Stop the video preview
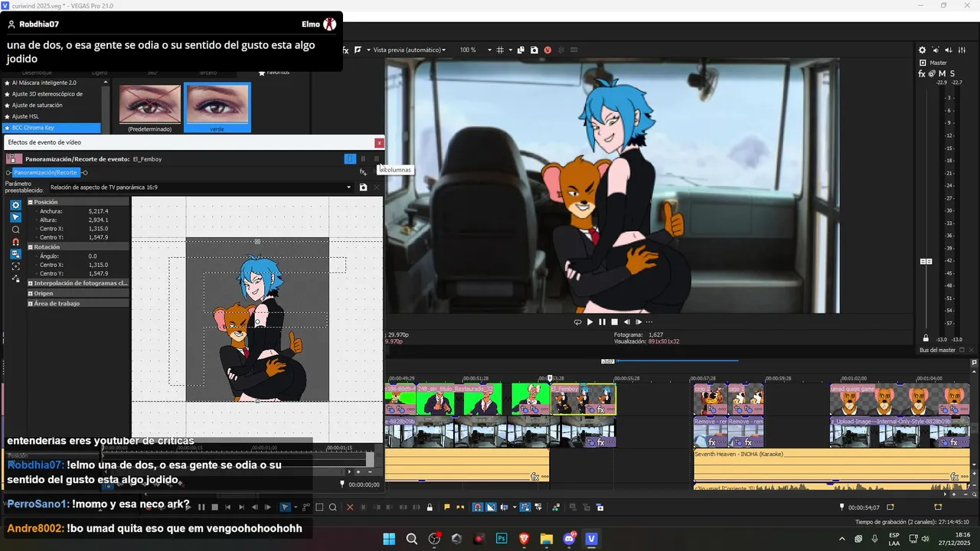Viewport: 980px width, 551px height. point(614,322)
